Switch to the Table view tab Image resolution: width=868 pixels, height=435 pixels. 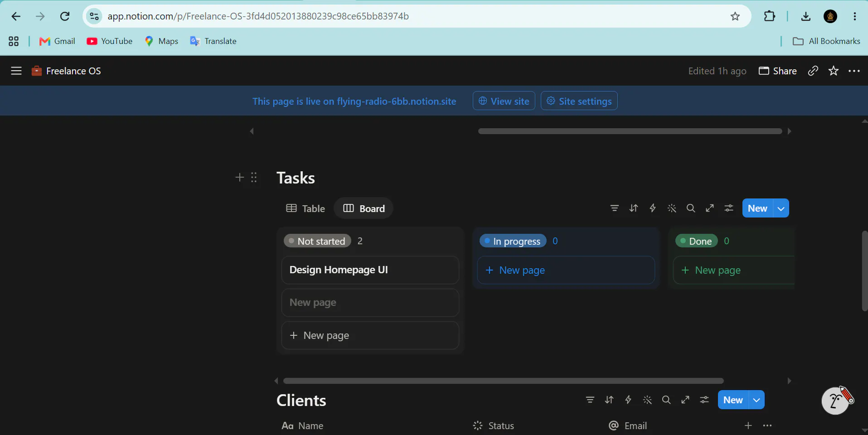[x=305, y=208]
